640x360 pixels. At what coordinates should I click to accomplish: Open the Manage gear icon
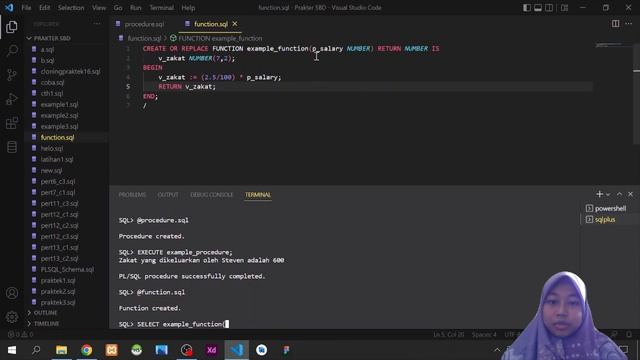(x=12, y=317)
